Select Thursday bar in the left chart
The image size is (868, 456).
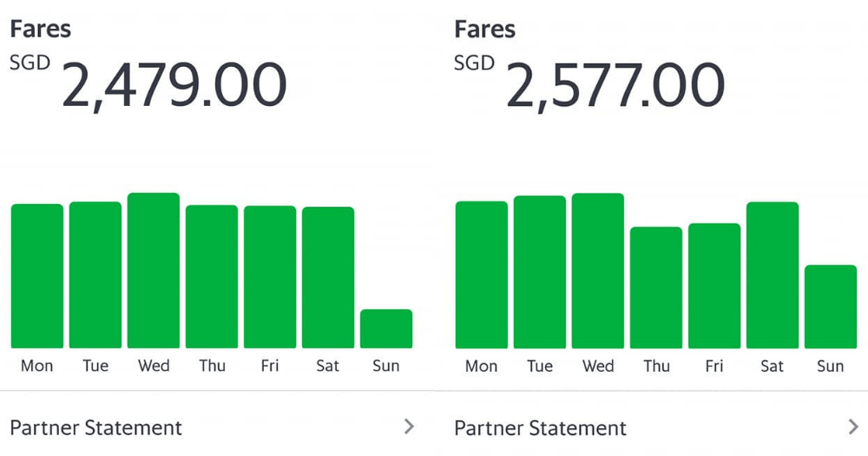pyautogui.click(x=212, y=277)
